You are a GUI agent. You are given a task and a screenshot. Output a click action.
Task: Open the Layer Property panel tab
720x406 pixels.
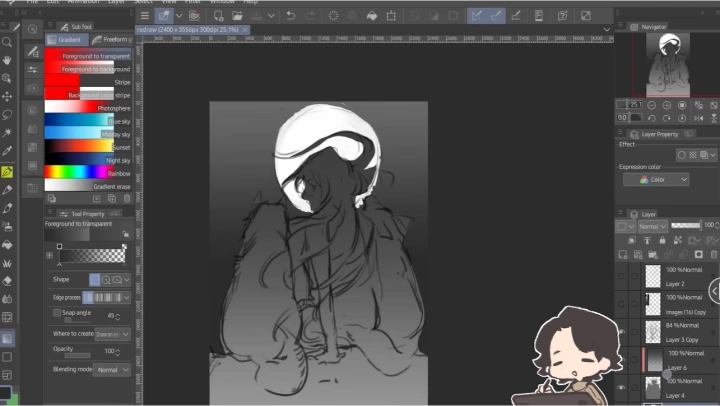[x=655, y=134]
